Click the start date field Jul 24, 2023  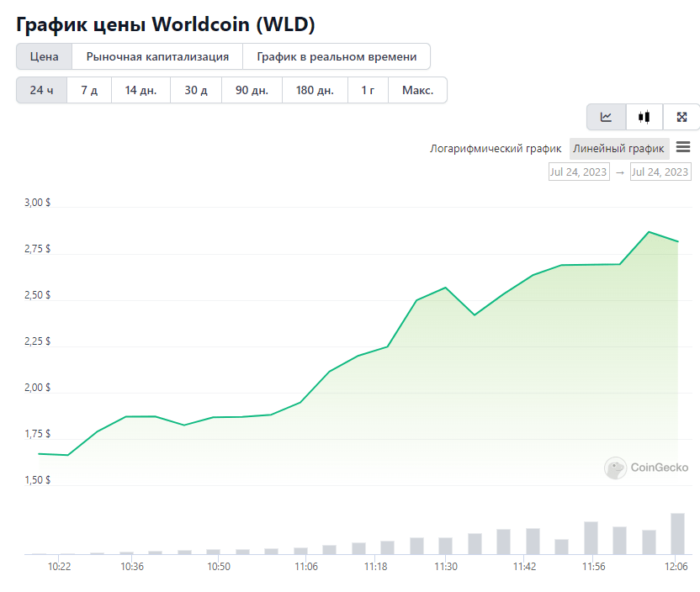pyautogui.click(x=579, y=172)
